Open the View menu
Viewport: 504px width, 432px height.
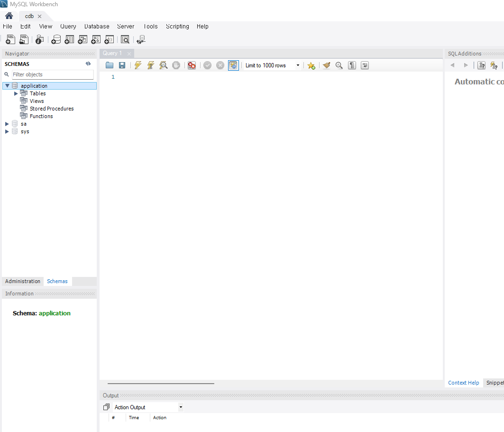coord(46,27)
